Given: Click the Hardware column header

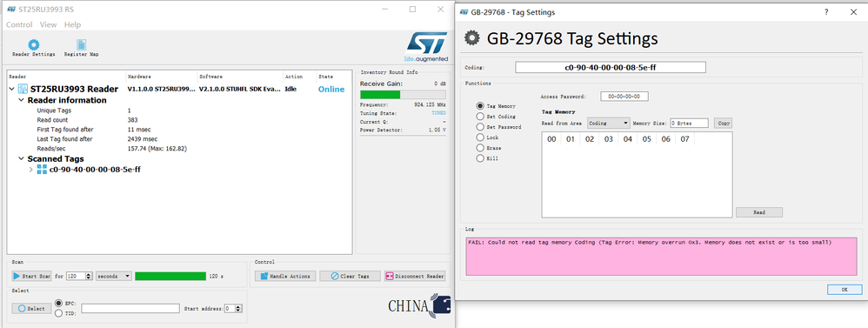Looking at the screenshot, I should [x=139, y=77].
